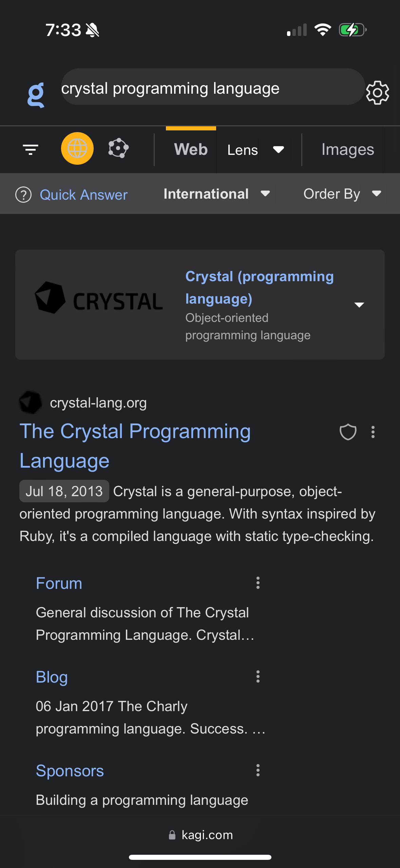Expand the Crystal knowledge panel
This screenshot has width=400, height=868.
359,305
